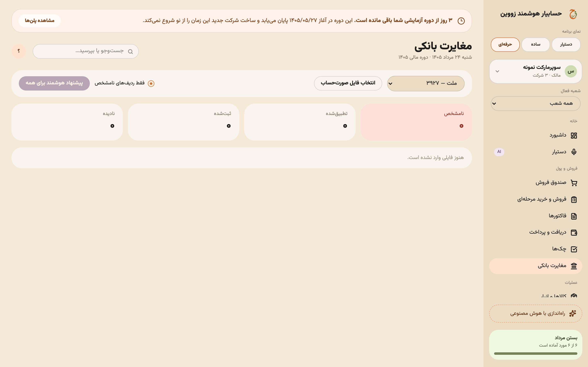
Task: Click the microphone icon for دستیار
Action: click(x=574, y=152)
